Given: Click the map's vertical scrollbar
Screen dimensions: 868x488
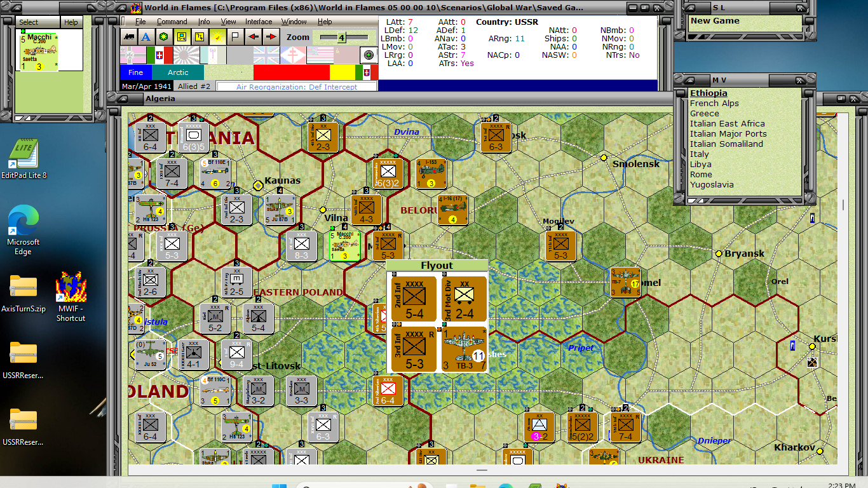Looking at the screenshot, I should 843,289.
